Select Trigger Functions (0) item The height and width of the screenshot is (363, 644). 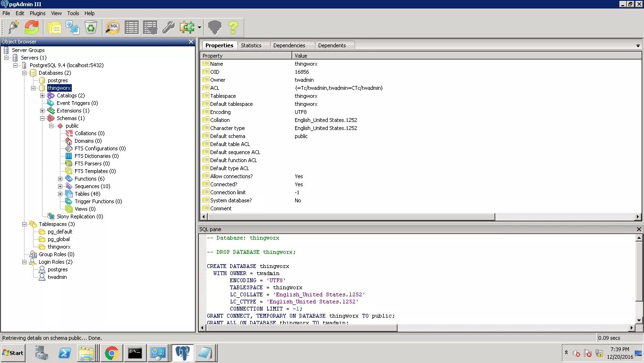pyautogui.click(x=98, y=201)
